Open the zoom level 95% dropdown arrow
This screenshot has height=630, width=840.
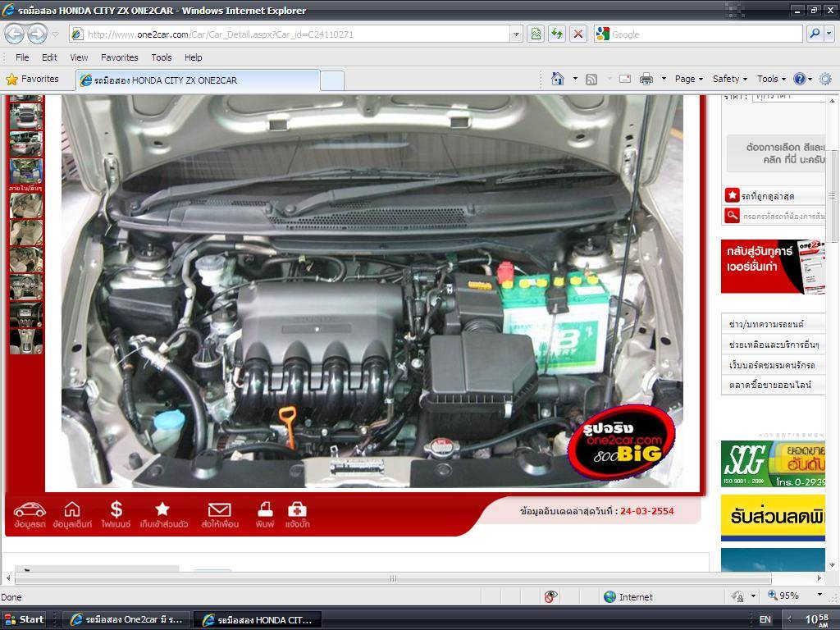tap(819, 596)
